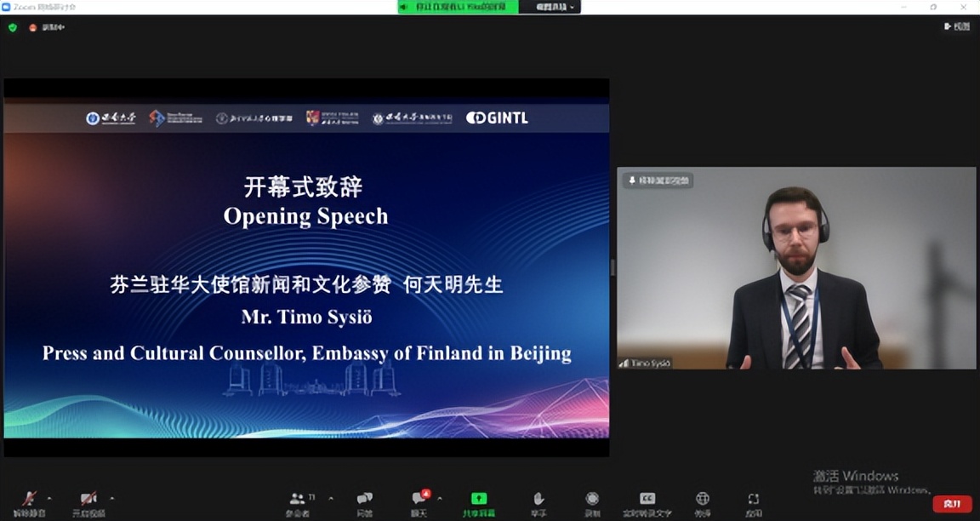Open the 视图 view menu

[954, 26]
